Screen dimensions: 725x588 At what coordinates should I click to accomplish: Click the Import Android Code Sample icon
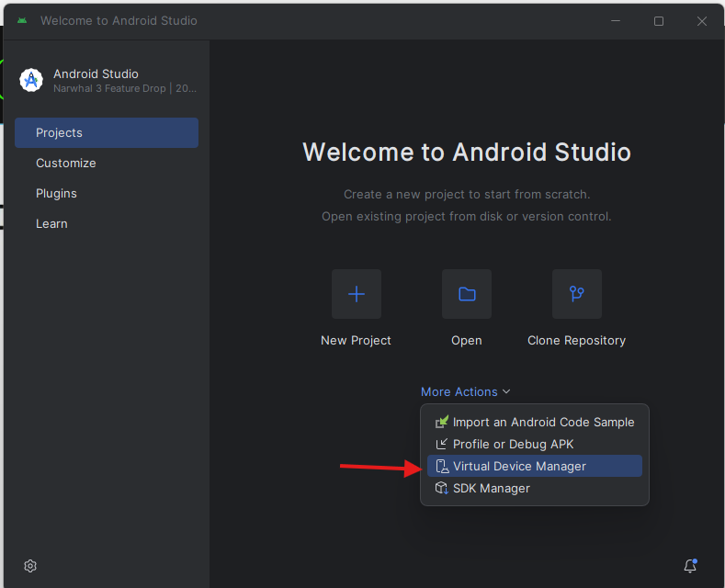(441, 422)
